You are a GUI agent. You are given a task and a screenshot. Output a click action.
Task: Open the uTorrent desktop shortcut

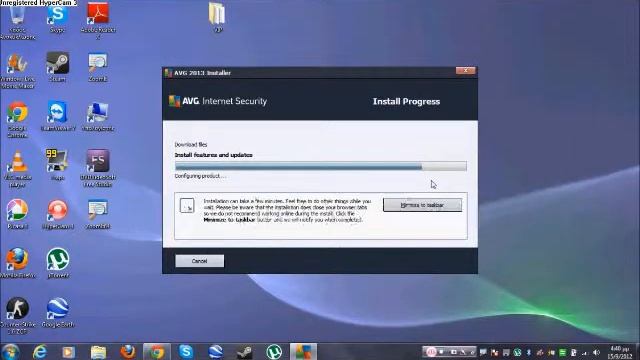[58, 263]
